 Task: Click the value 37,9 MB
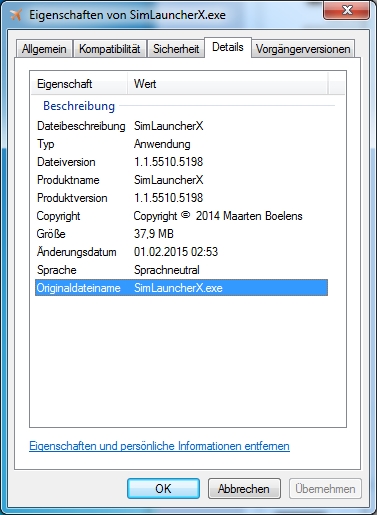[x=154, y=234]
